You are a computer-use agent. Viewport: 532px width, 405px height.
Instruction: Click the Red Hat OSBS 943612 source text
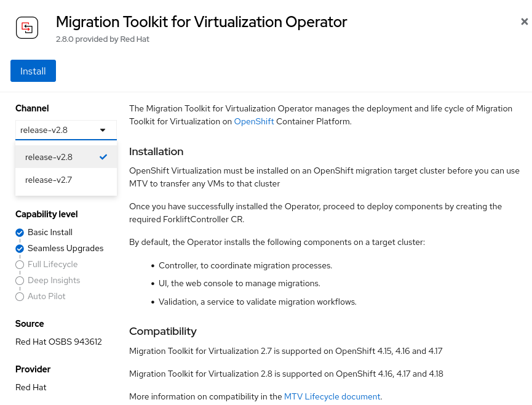tap(58, 342)
